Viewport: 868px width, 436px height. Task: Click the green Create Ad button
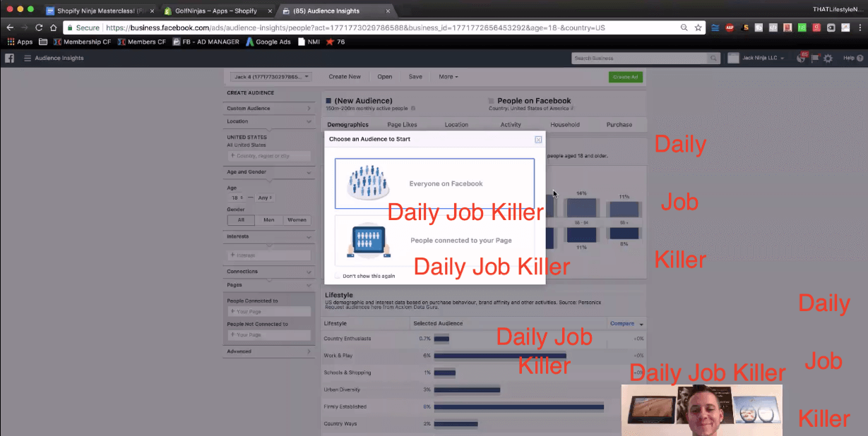[626, 77]
